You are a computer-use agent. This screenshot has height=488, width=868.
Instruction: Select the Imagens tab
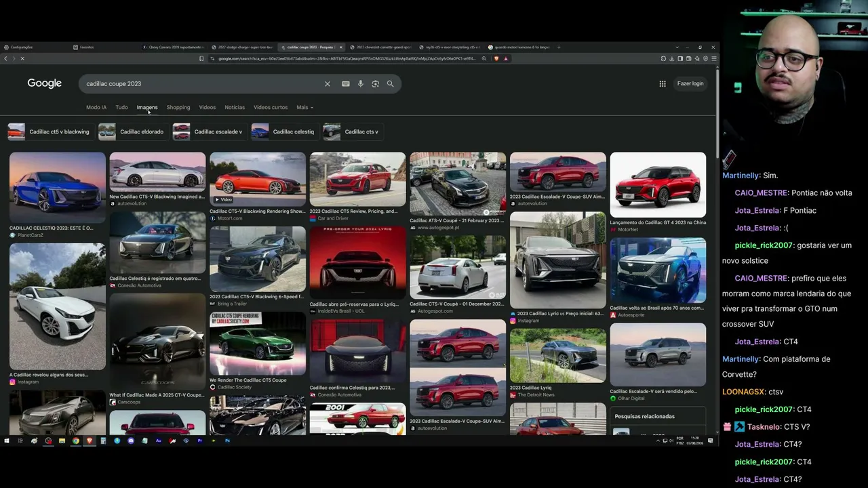(147, 107)
